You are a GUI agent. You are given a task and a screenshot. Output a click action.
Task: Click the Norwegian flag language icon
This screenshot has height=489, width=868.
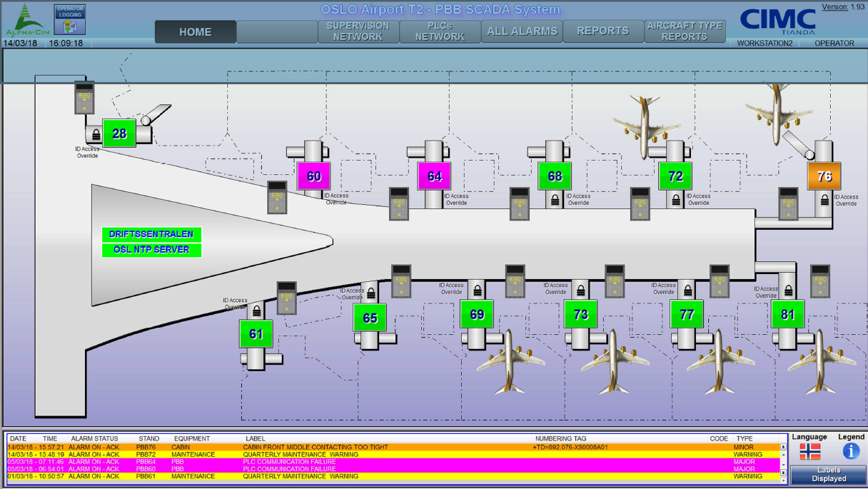(x=809, y=451)
